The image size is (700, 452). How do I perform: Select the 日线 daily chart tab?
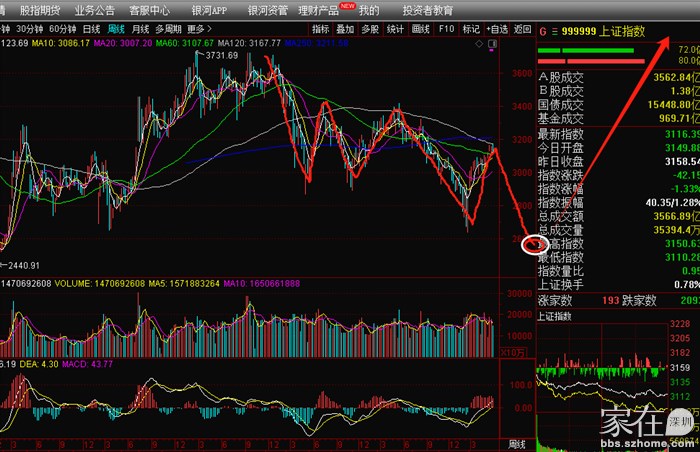[x=91, y=30]
